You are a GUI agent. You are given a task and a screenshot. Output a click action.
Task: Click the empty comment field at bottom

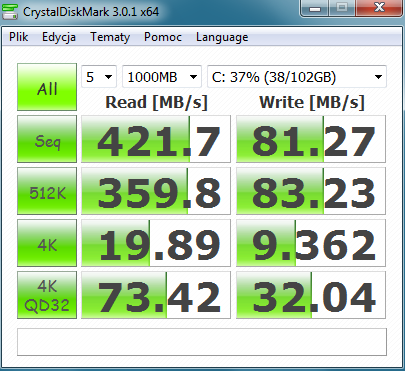click(x=202, y=342)
